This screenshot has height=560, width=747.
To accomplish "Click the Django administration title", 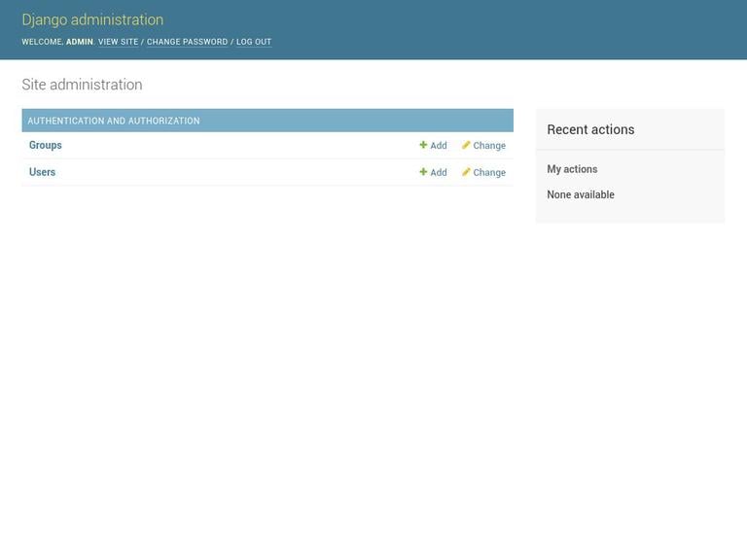I will click(x=92, y=19).
